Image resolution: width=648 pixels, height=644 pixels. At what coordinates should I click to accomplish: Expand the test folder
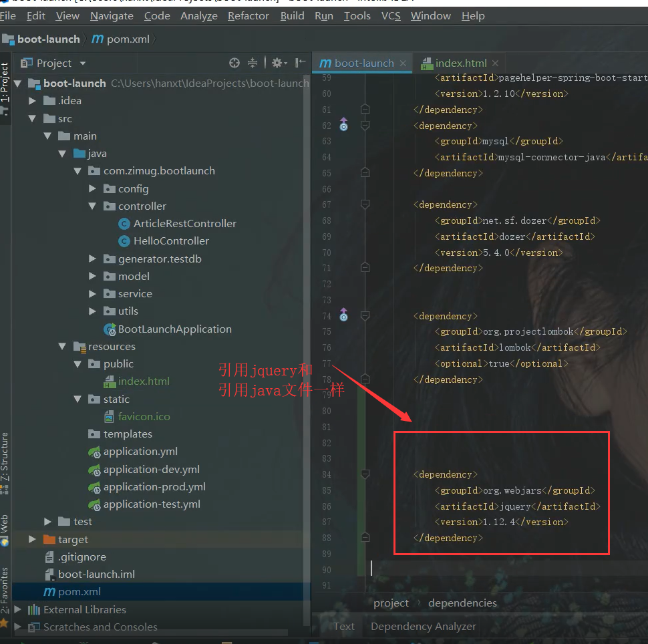[47, 522]
